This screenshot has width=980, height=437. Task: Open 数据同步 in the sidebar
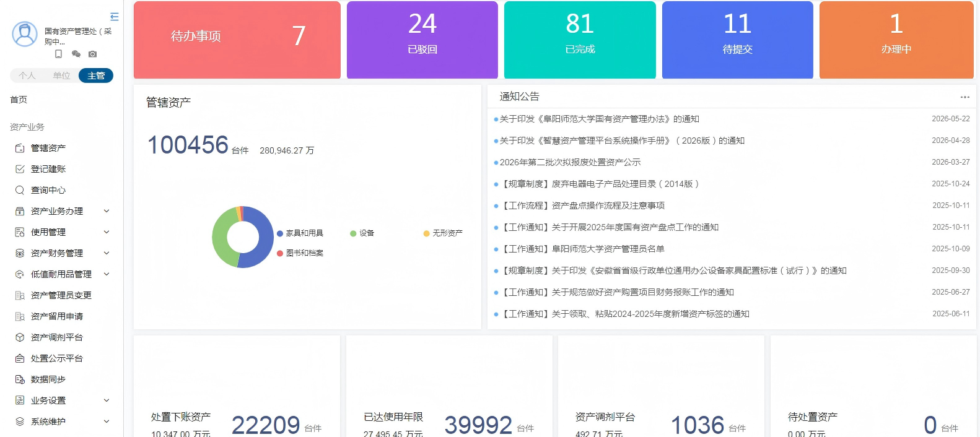pos(48,379)
